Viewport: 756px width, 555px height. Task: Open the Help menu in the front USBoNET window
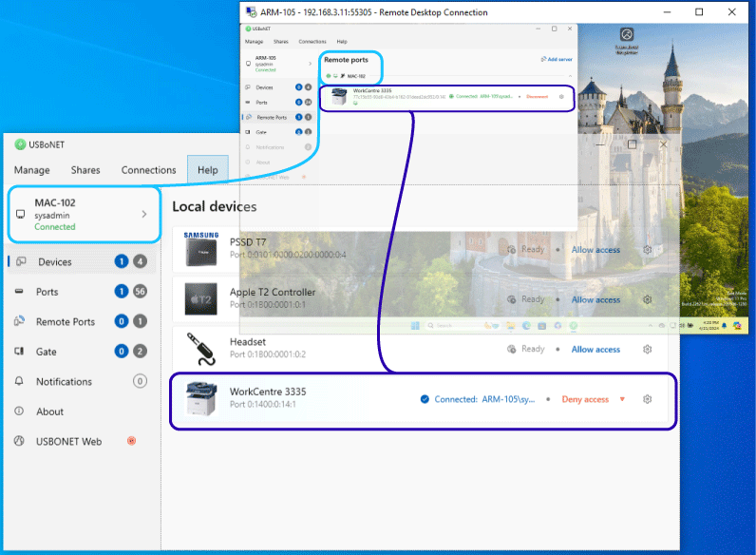point(208,170)
